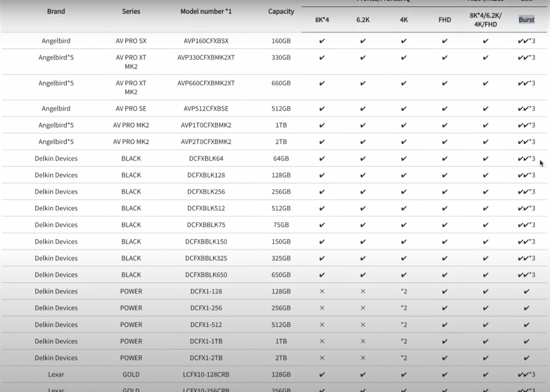Click the 330GB capacity cell
550x392 pixels.
pos(281,57)
